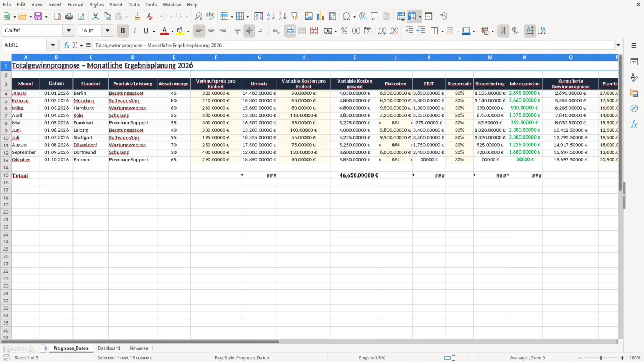Toggle Underline formatting
The width and height of the screenshot is (644, 362).
145,31
